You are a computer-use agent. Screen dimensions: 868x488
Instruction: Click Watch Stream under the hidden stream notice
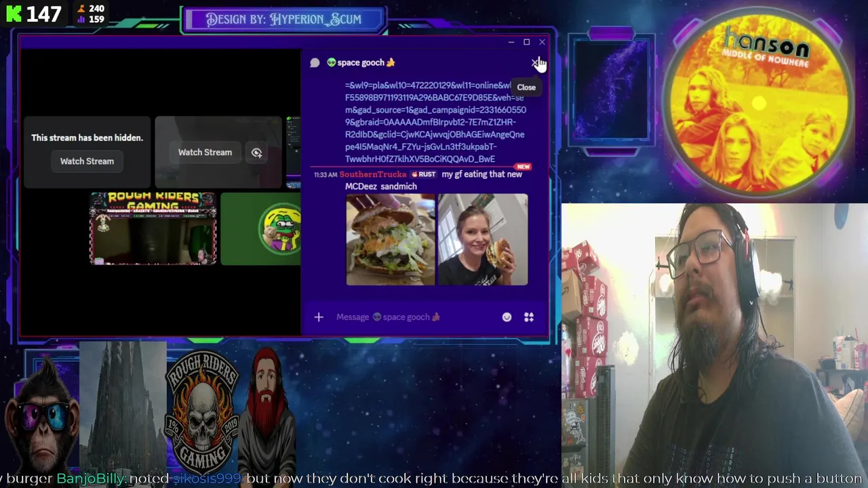(x=87, y=161)
